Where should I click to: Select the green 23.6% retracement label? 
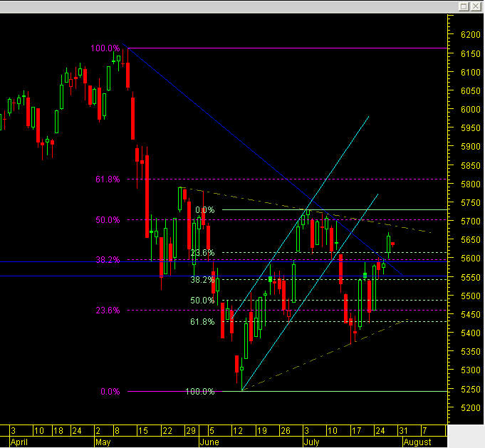point(202,253)
